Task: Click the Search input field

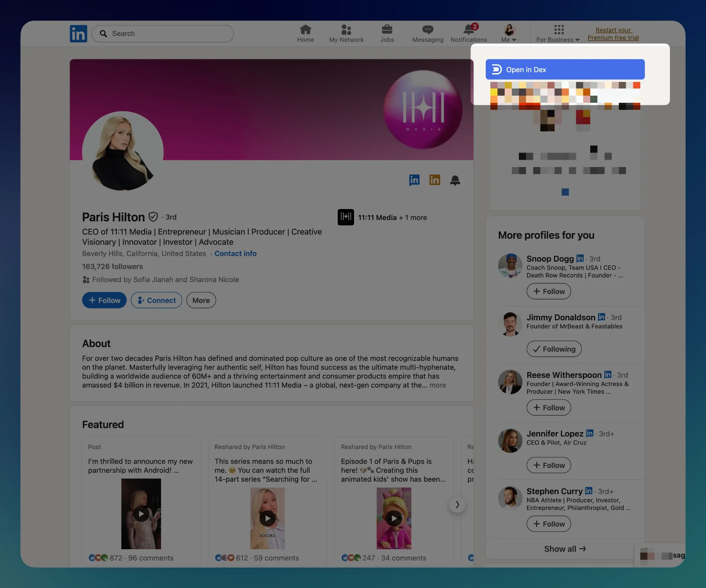Action: click(x=162, y=34)
